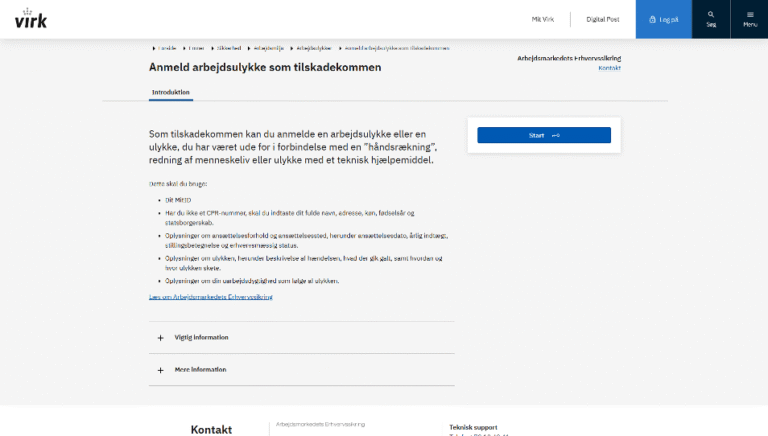Viewport: 768px width, 436px height.
Task: Open the Kontakt link under Arbejdsmarkedets Erhvervssikring
Action: (609, 68)
